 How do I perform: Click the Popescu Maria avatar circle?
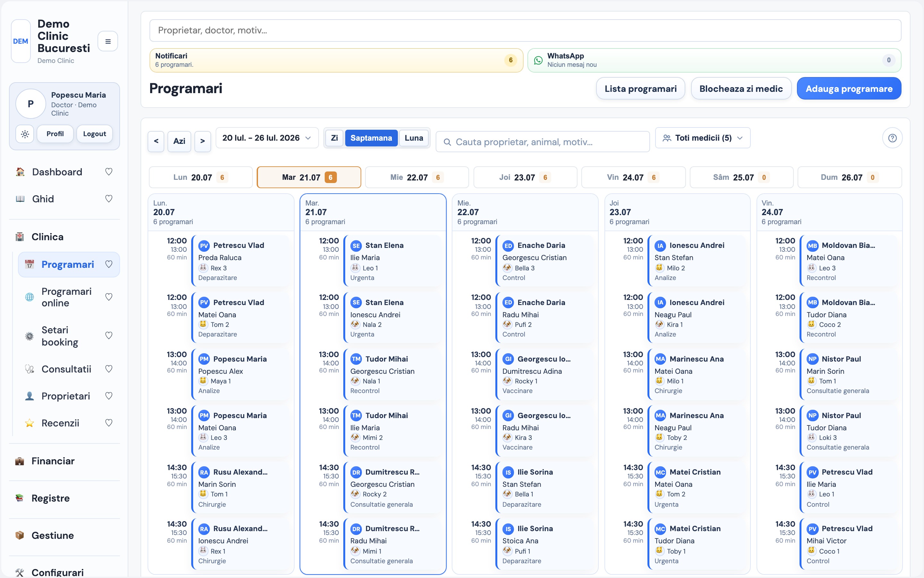tap(30, 104)
